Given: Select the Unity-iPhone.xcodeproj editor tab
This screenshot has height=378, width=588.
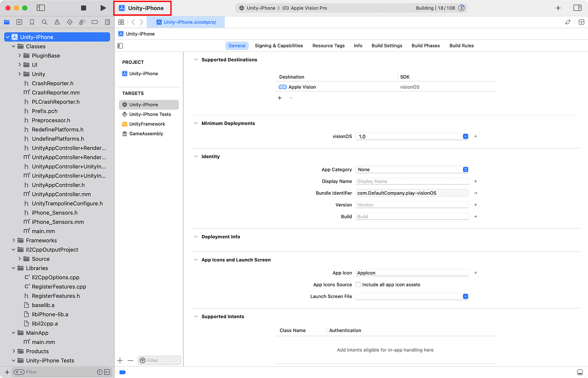Looking at the screenshot, I should point(186,22).
